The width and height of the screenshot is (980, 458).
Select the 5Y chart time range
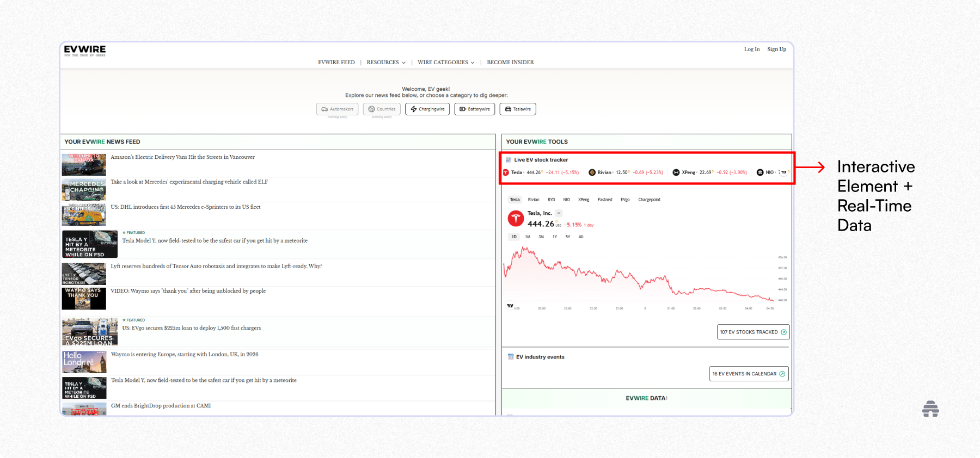pyautogui.click(x=568, y=237)
